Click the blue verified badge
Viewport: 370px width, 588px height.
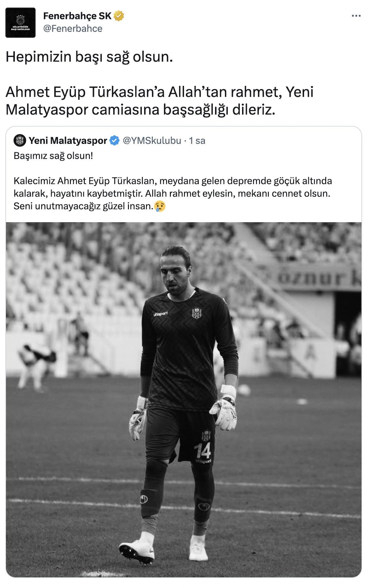tap(114, 140)
